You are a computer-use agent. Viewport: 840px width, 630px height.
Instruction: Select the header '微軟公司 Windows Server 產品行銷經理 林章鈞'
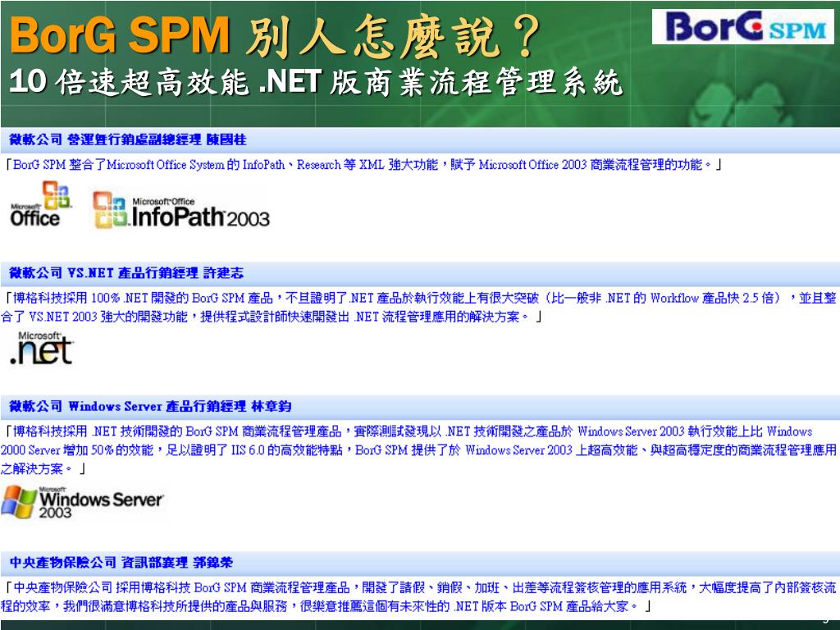pyautogui.click(x=150, y=407)
